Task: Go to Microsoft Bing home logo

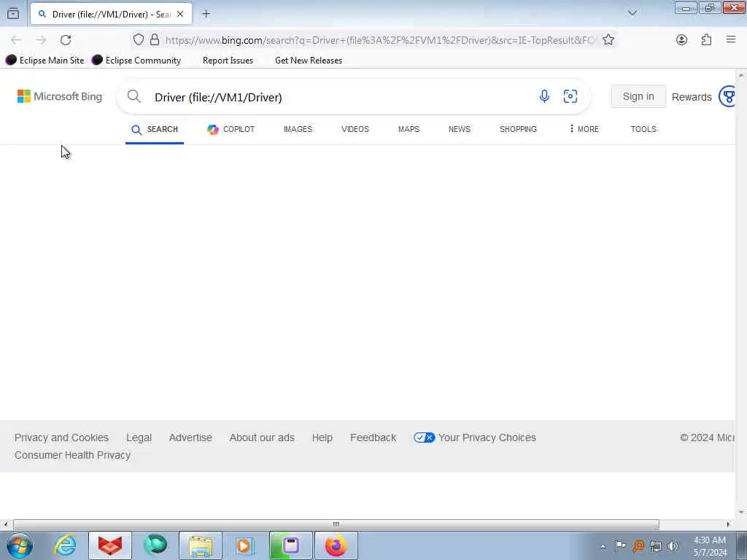Action: pyautogui.click(x=60, y=96)
